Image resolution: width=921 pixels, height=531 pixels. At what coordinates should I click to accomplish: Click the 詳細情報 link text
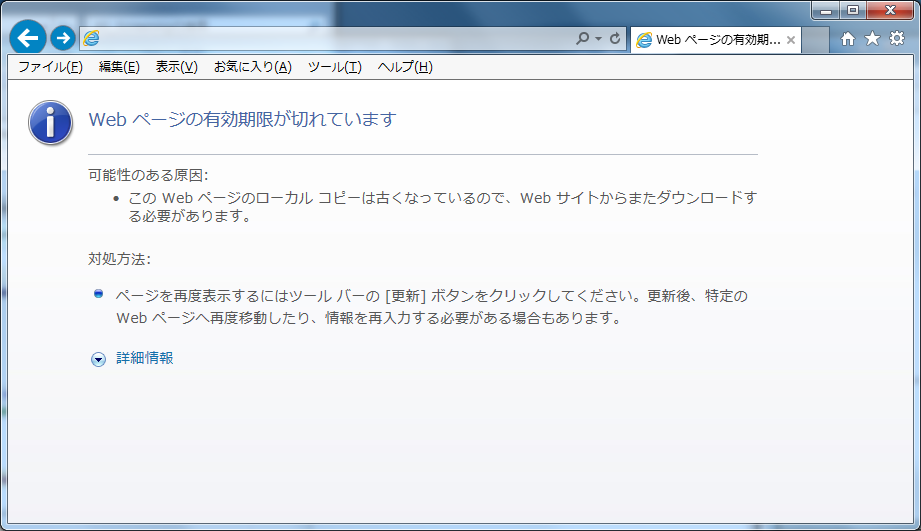[x=145, y=358]
